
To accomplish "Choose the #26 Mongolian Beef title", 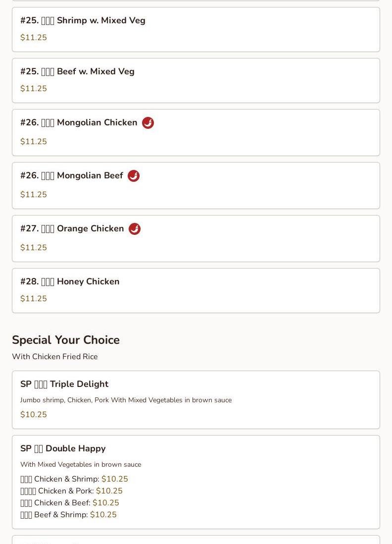I will 72,175.
